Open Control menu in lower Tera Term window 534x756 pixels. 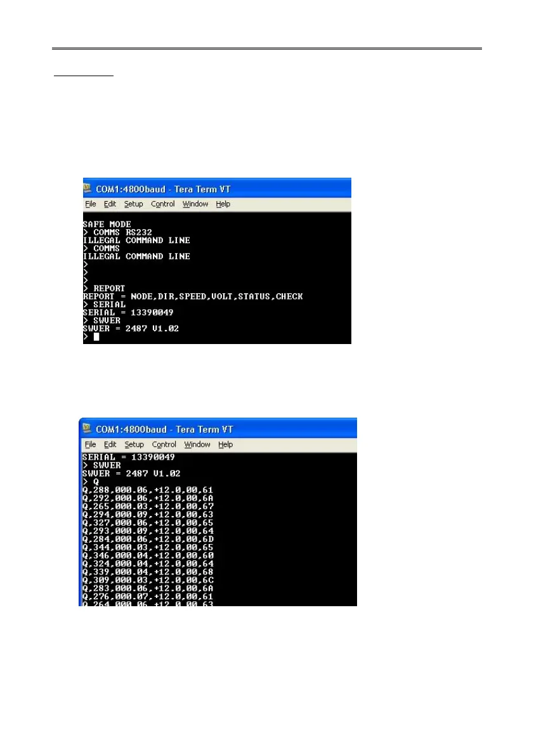[x=164, y=444]
